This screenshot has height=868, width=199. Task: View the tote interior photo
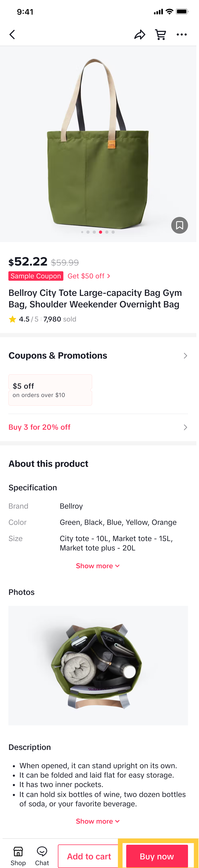pyautogui.click(x=98, y=665)
